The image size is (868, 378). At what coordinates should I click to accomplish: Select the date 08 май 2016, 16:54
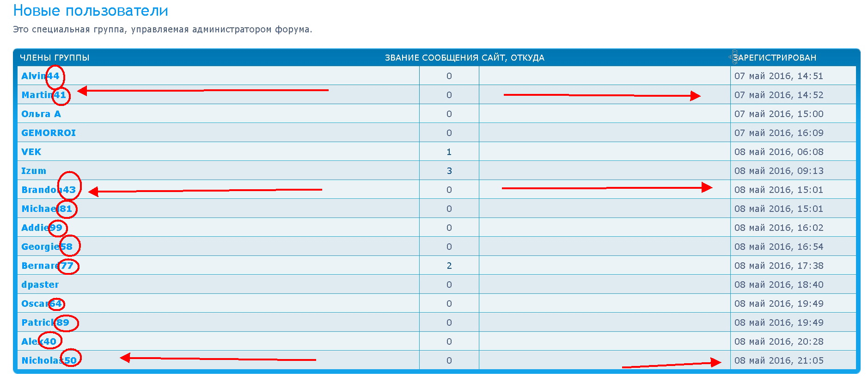click(x=779, y=247)
